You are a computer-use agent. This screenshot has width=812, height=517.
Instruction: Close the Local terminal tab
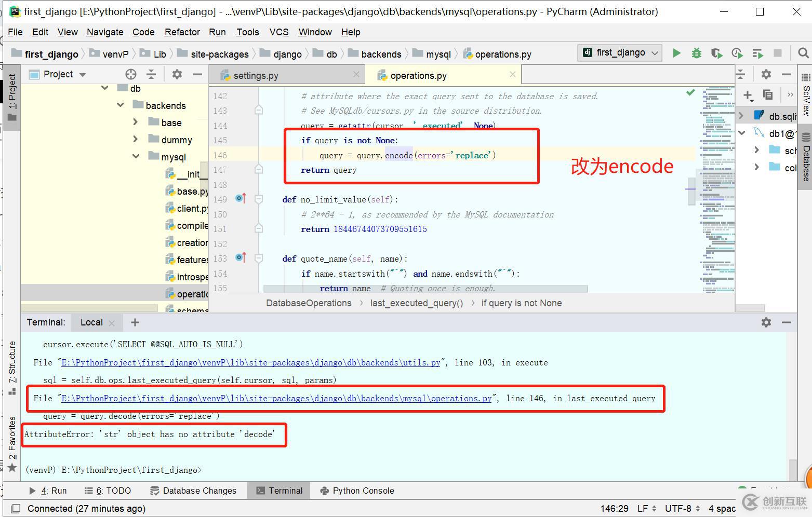(111, 323)
